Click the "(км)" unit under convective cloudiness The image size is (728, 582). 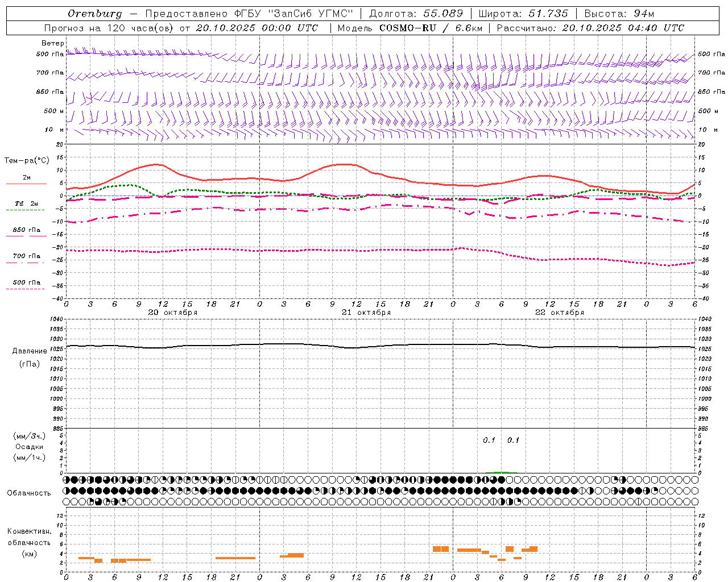[30, 554]
